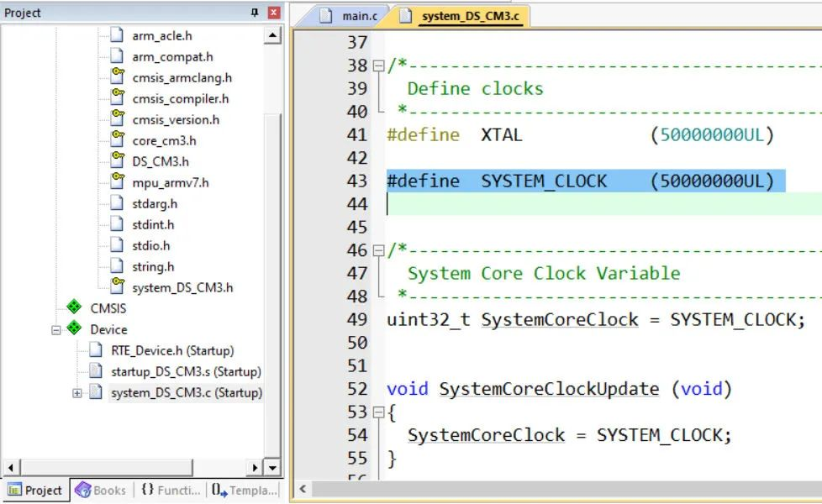Image resolution: width=822 pixels, height=504 pixels.
Task: Click the green diamond icon next to CMSIS
Action: [74, 307]
